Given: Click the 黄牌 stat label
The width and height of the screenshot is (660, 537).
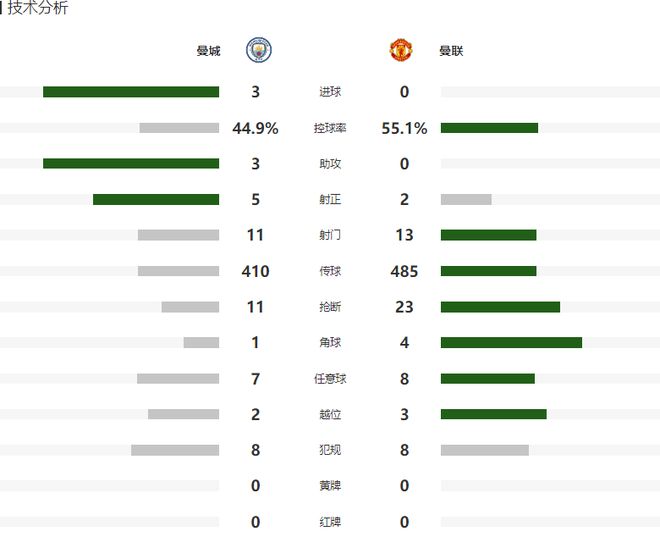Looking at the screenshot, I should pos(330,486).
